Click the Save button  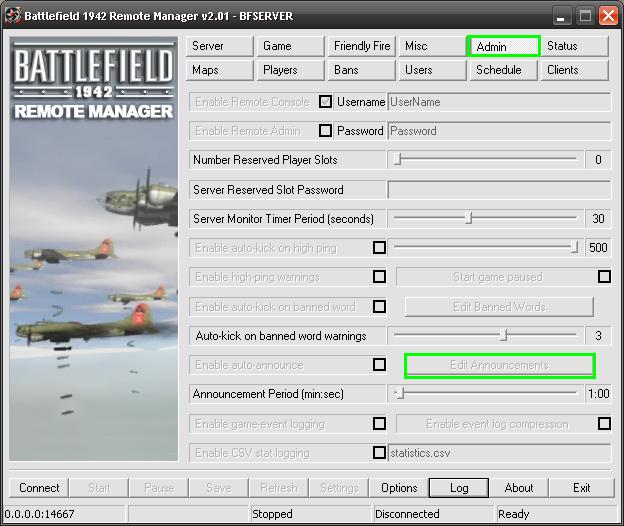219,488
